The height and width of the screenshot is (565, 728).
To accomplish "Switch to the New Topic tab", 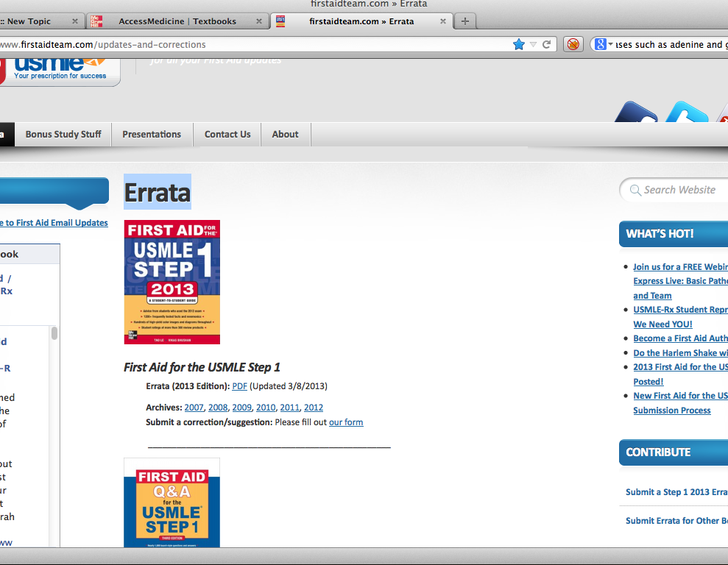I will [42, 21].
